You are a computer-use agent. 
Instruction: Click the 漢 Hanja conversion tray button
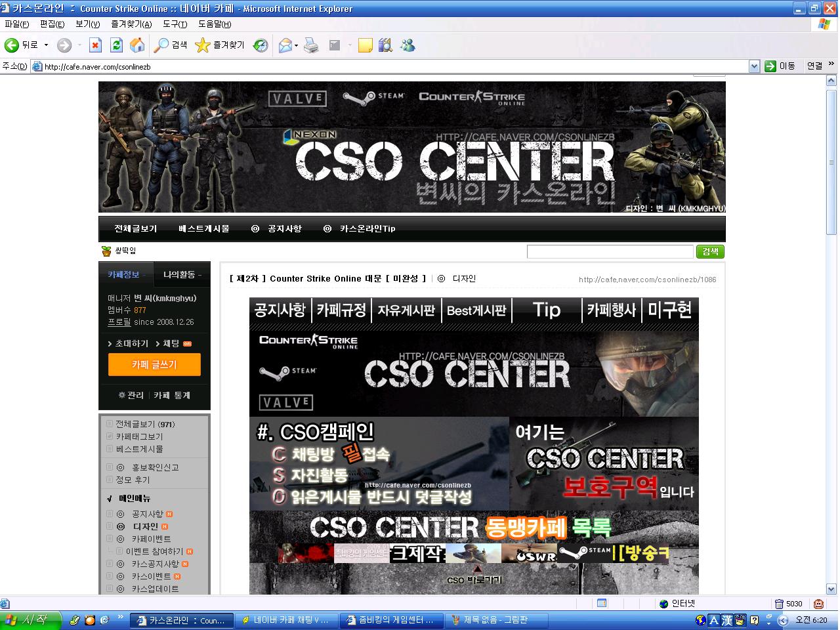tap(727, 620)
